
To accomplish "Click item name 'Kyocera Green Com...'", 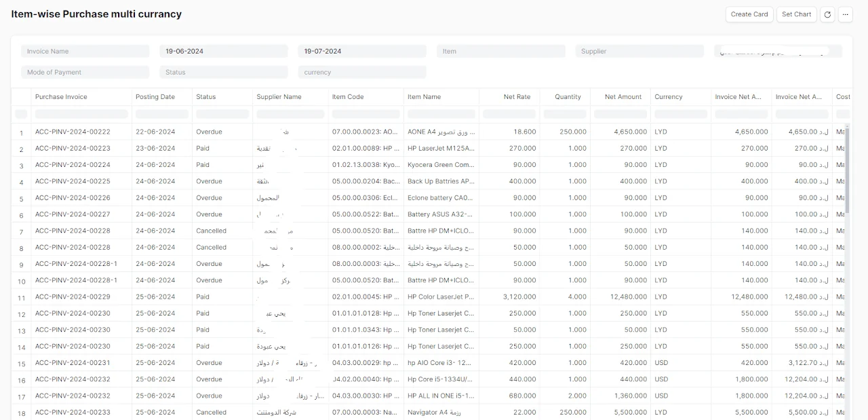I will pos(441,165).
